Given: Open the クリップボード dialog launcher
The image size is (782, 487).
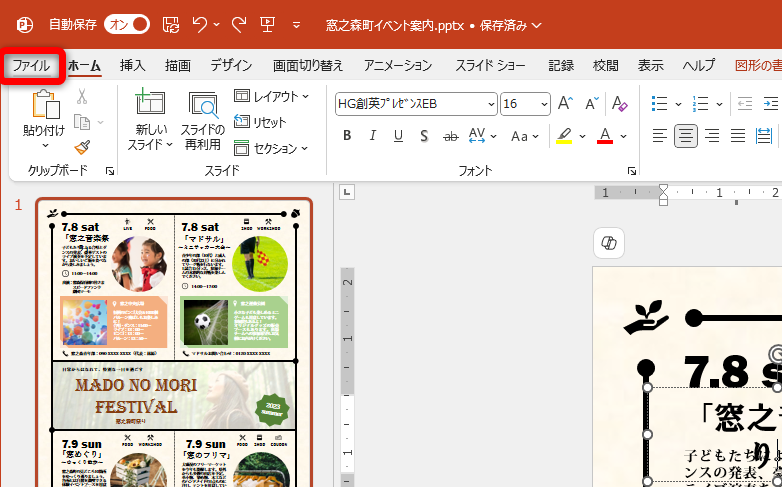Looking at the screenshot, I should pyautogui.click(x=110, y=171).
